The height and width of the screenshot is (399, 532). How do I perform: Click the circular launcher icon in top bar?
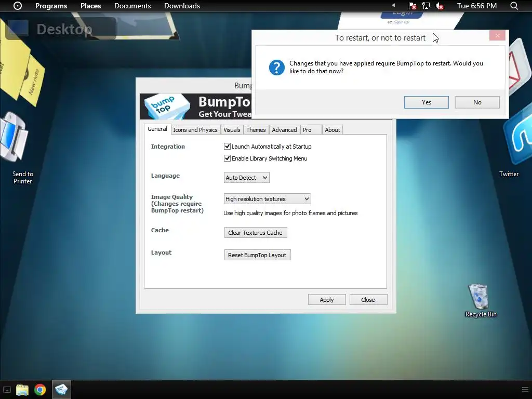click(x=18, y=6)
